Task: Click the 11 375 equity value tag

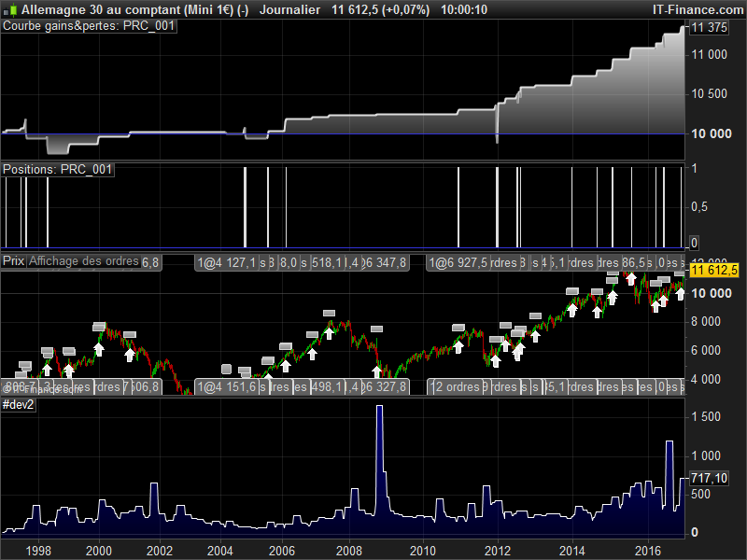Action: pyautogui.click(x=709, y=28)
